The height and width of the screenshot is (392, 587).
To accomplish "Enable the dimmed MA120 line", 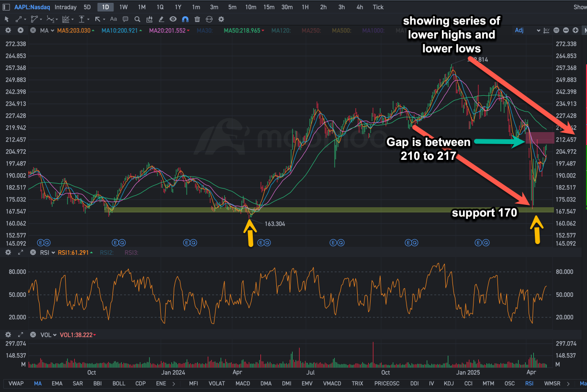I will tap(281, 31).
